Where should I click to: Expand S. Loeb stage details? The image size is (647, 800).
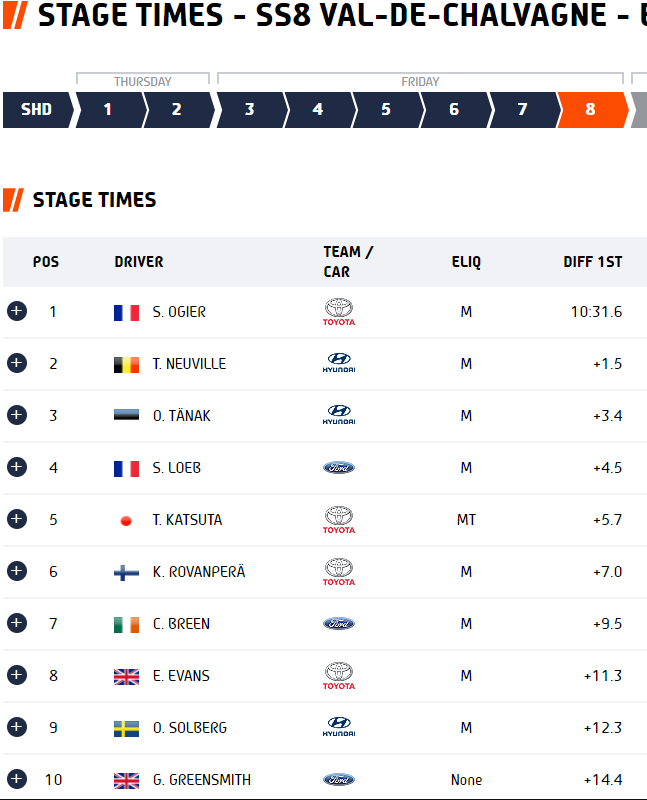point(17,467)
